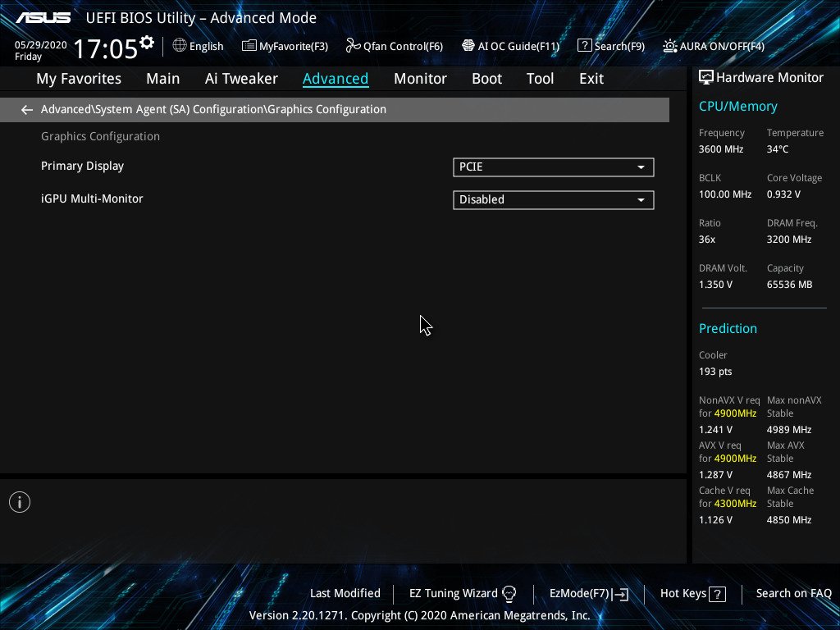This screenshot has height=630, width=840.
Task: Click the arrow of iGPU Multi-Monitor dropdown
Action: tap(641, 200)
